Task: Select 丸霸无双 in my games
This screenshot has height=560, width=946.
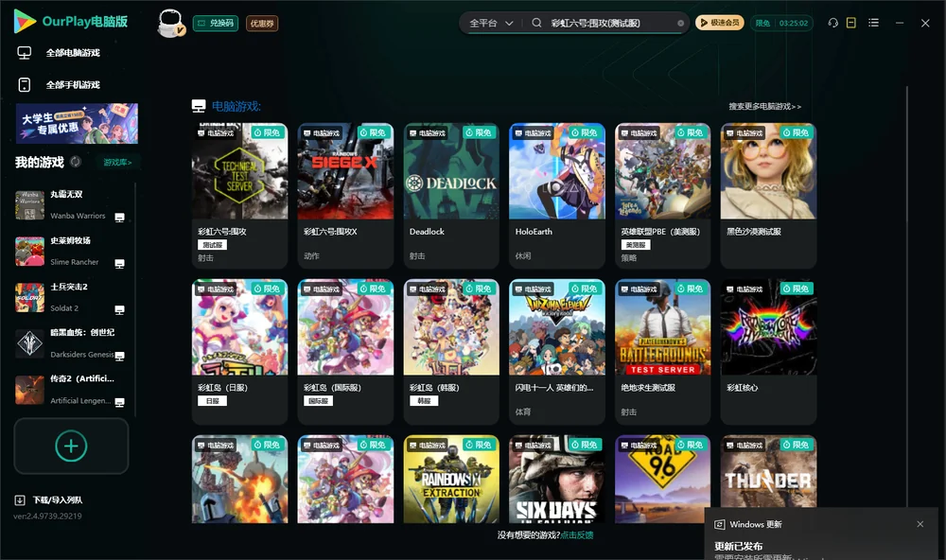Action: (x=70, y=205)
